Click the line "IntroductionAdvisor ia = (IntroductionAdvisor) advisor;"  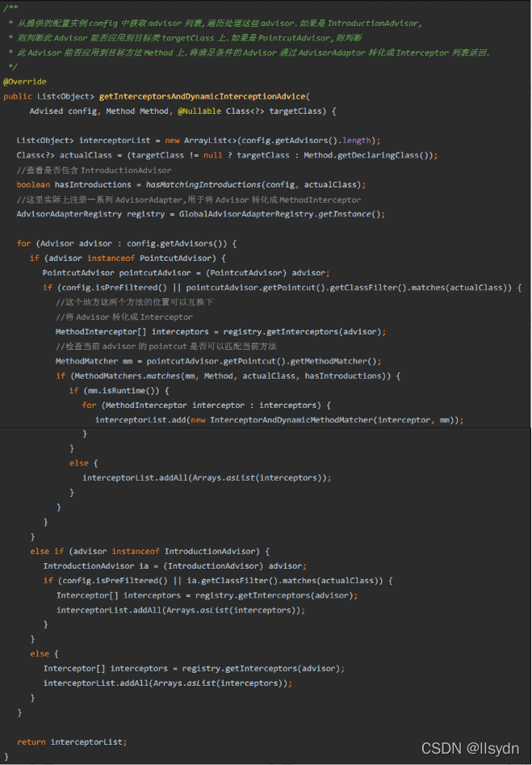click(174, 566)
